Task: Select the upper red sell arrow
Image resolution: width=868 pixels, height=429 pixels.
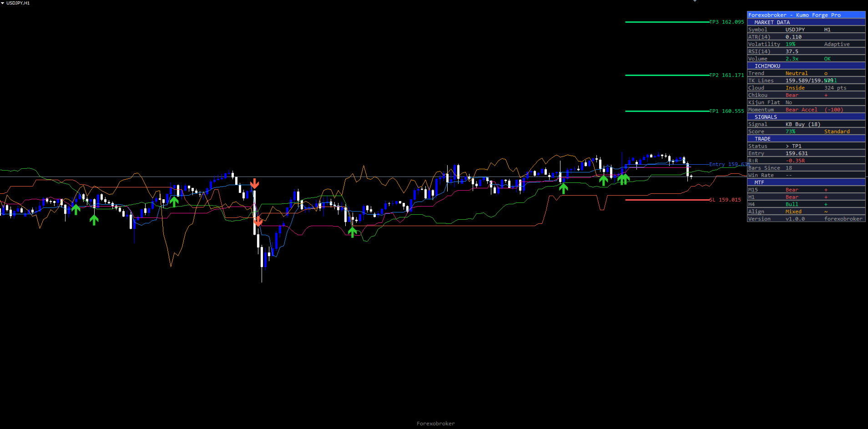Action: (255, 184)
